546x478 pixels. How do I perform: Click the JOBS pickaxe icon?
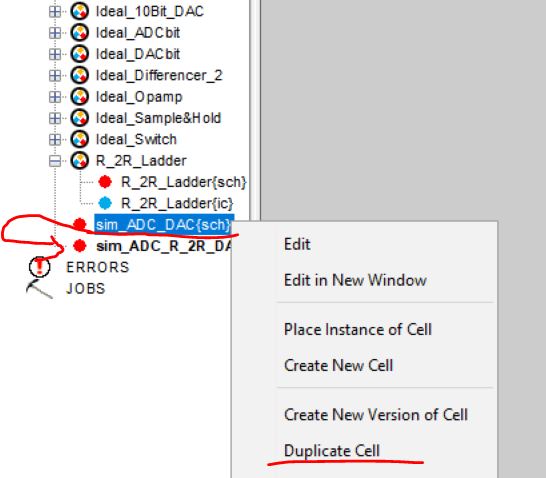(x=39, y=289)
